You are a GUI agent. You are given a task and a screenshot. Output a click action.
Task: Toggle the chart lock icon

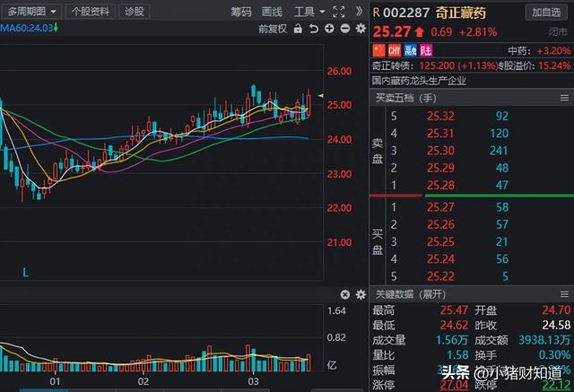pos(298,29)
